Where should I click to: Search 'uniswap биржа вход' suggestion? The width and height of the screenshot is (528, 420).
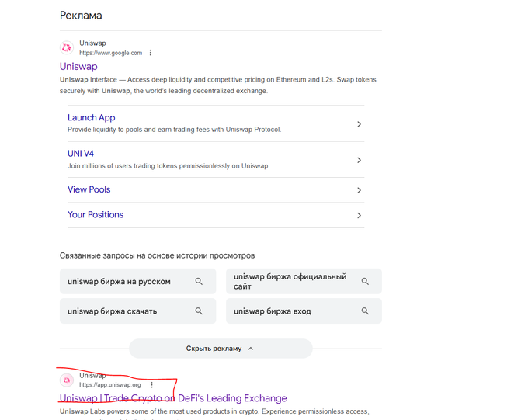pos(304,311)
